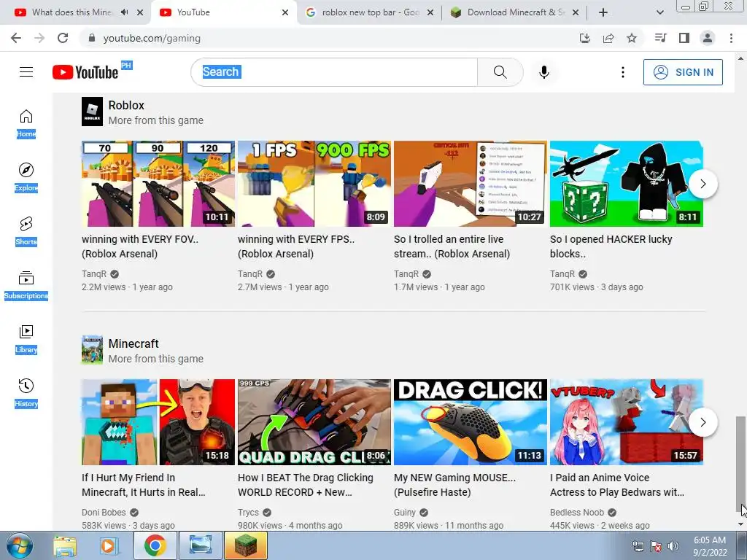Reload the page with refresh icon
Image resolution: width=747 pixels, height=560 pixels.
[x=63, y=38]
